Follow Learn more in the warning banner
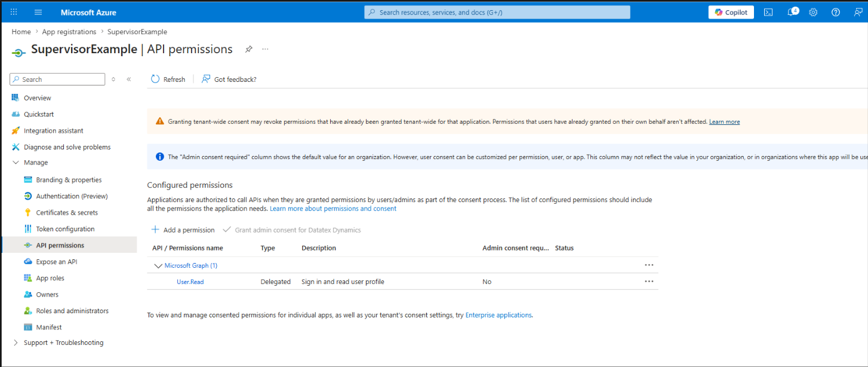This screenshot has height=367, width=868. pos(724,122)
